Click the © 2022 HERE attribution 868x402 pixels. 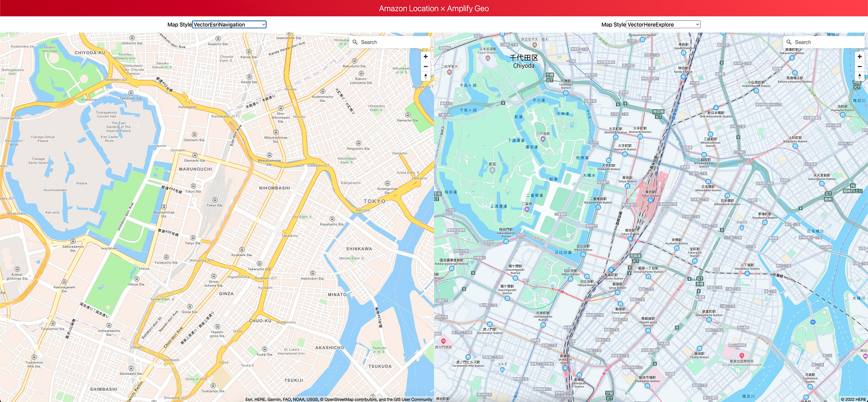point(853,399)
